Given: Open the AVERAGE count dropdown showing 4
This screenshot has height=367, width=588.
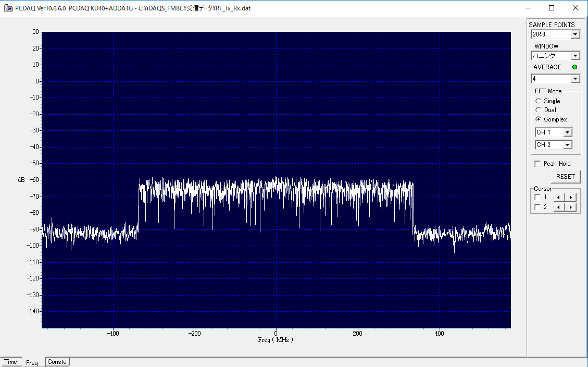Looking at the screenshot, I should tap(555, 79).
